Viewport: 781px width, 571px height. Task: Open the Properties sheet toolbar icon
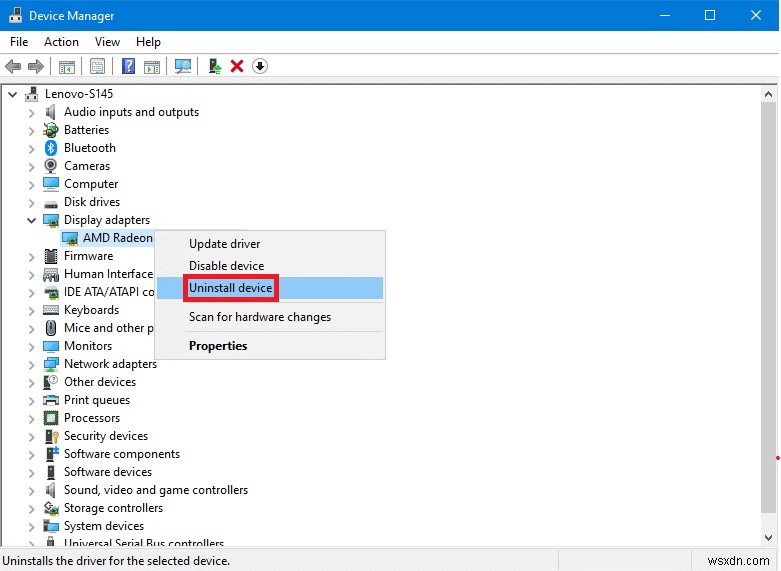point(97,66)
